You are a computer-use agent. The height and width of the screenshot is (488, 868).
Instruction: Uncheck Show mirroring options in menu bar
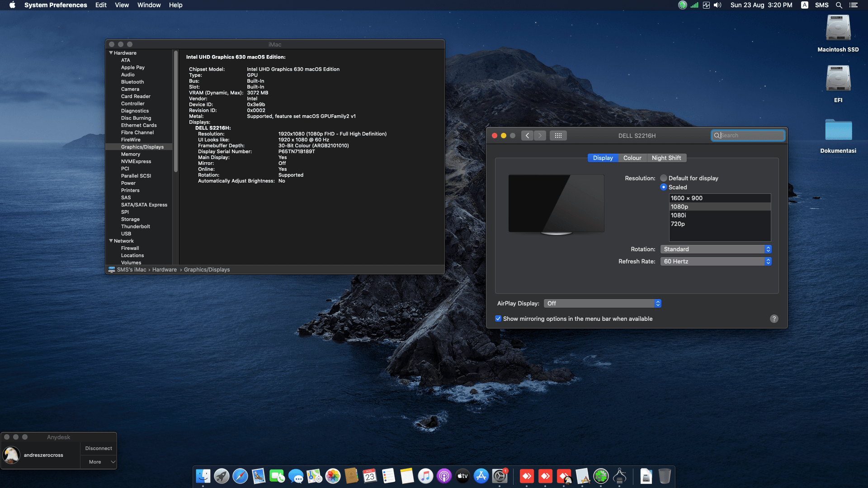(498, 319)
